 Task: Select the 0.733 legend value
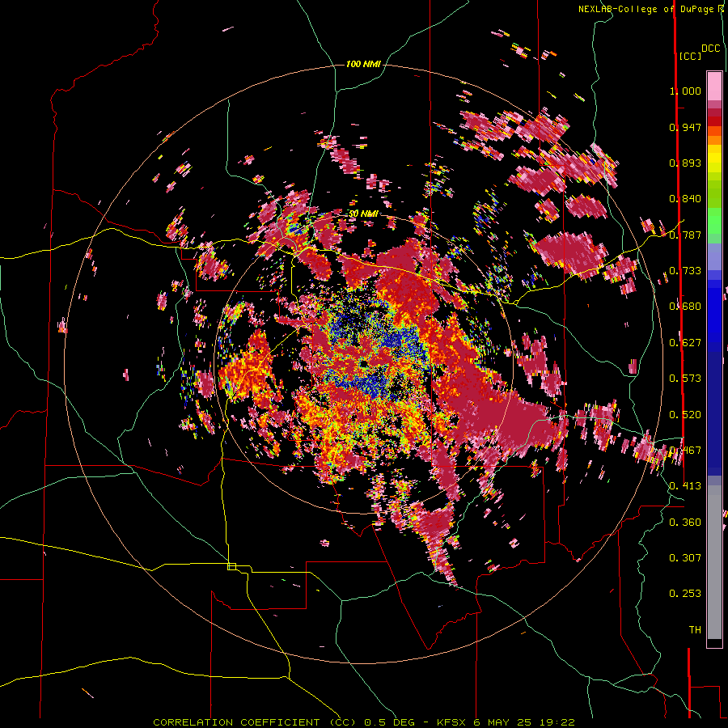tap(685, 271)
